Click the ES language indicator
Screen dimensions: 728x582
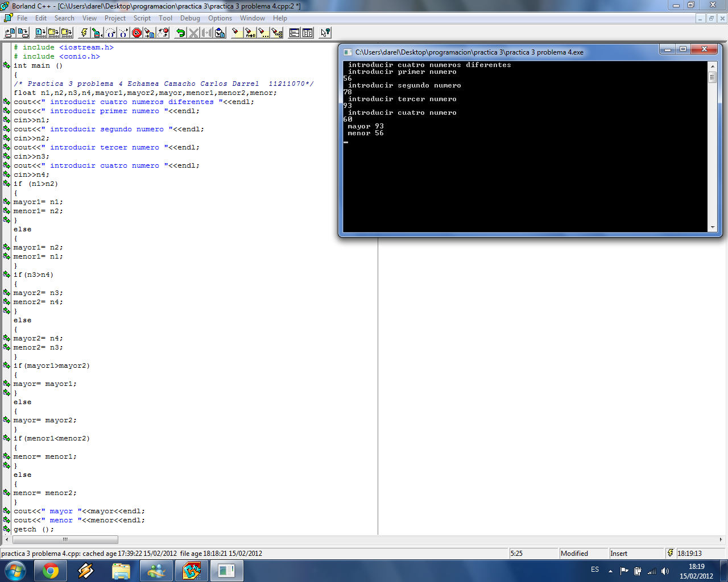tap(595, 570)
